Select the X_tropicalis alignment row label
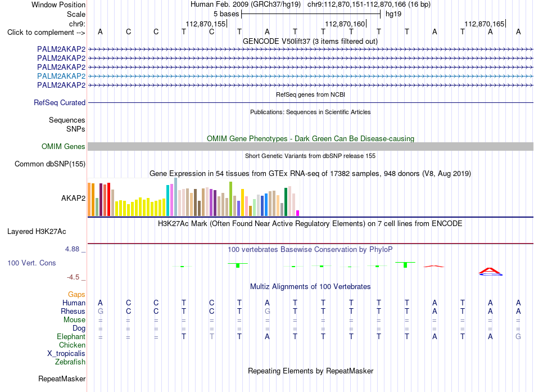 [x=66, y=354]
